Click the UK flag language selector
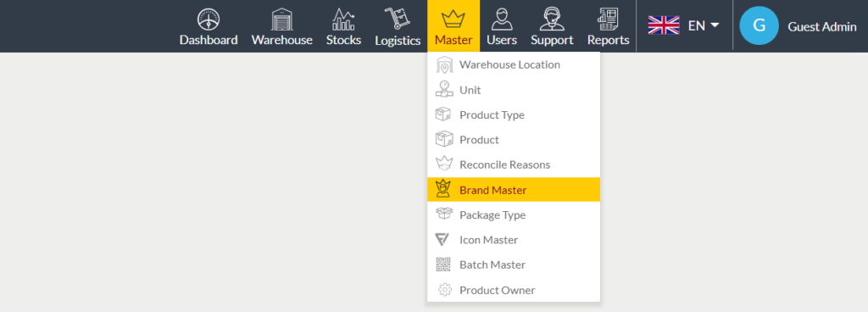The width and height of the screenshot is (868, 312). [x=664, y=25]
